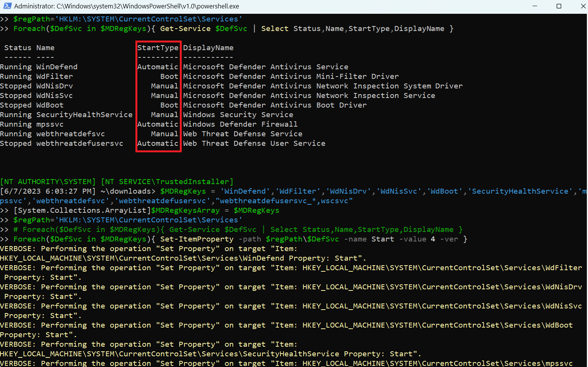Click 'Windows Security Service' display name
This screenshot has height=367, width=588.
coord(238,115)
